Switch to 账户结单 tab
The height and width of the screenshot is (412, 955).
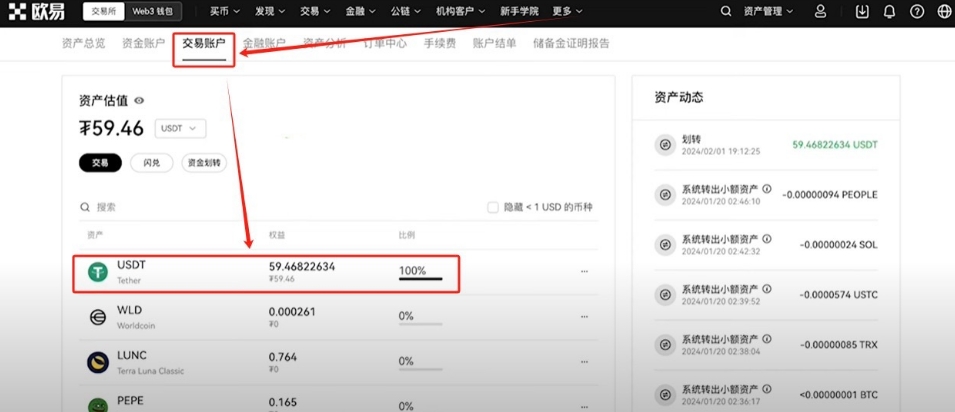pyautogui.click(x=495, y=43)
